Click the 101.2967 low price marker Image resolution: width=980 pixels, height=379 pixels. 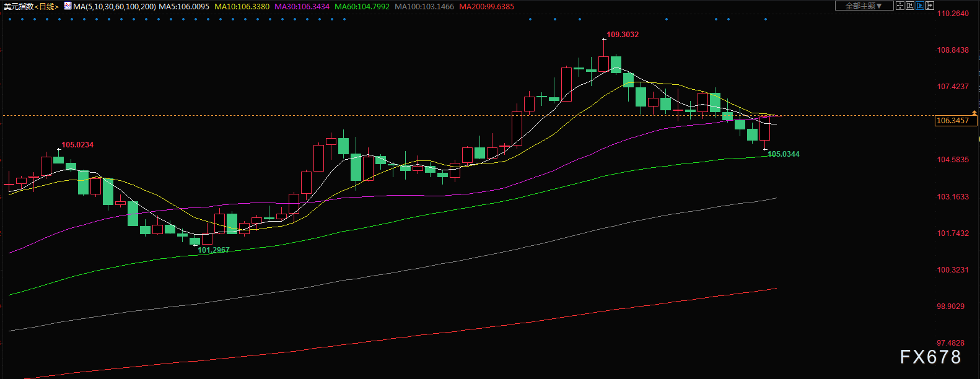[x=213, y=250]
